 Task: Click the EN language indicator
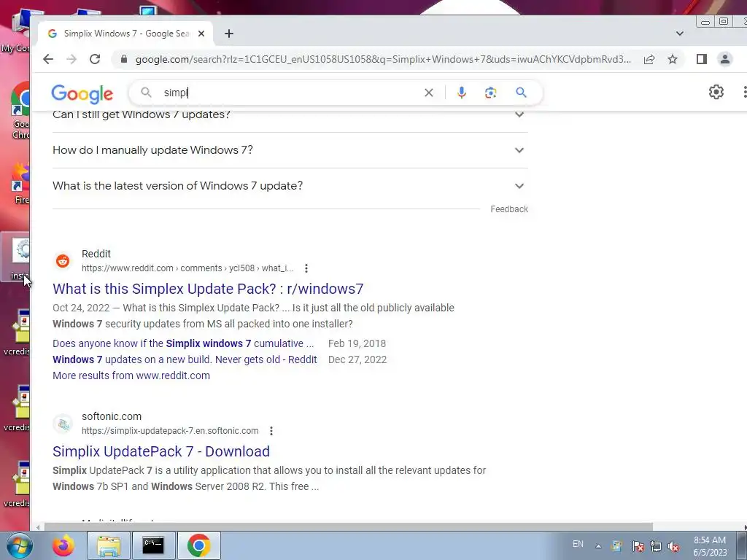(x=578, y=544)
